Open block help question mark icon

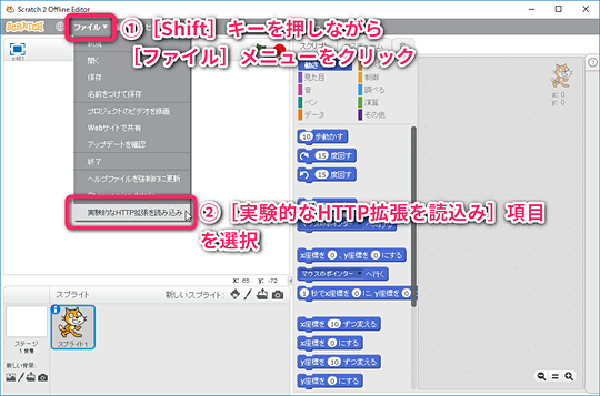tap(593, 63)
